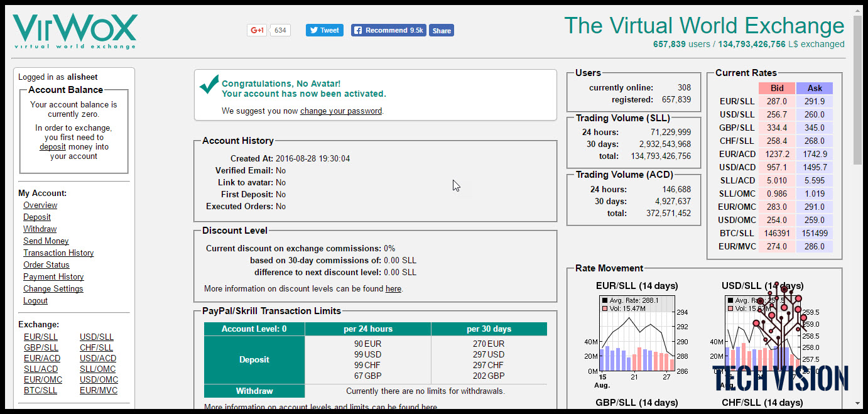Image resolution: width=868 pixels, height=414 pixels.
Task: Click the VirWoX logo
Action: tap(75, 32)
